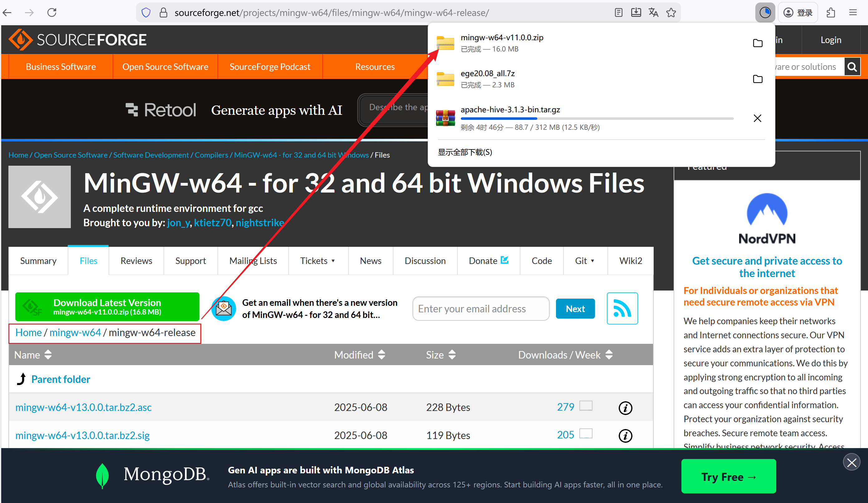Open the Donate tab
Viewport: 868px width, 503px height.
click(488, 261)
